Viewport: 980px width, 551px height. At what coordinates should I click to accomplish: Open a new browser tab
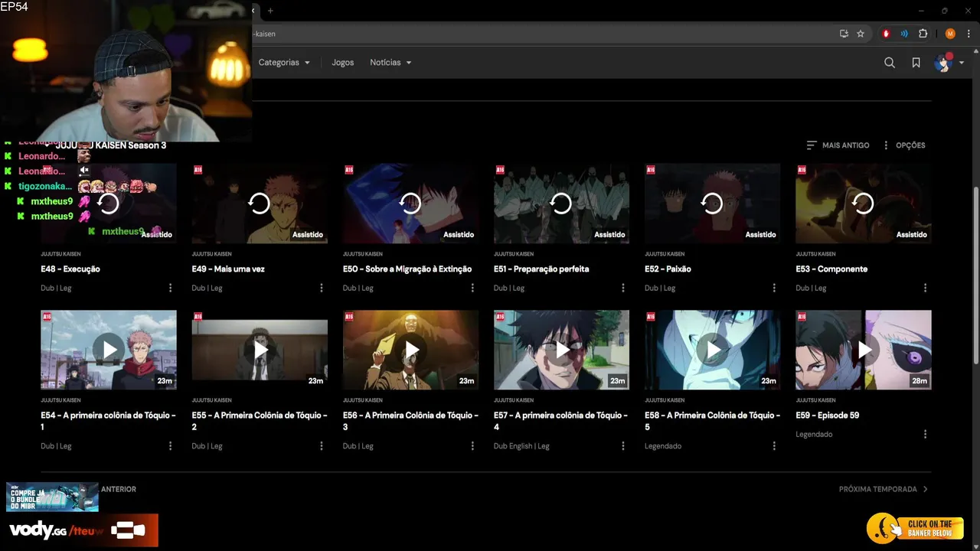point(270,11)
